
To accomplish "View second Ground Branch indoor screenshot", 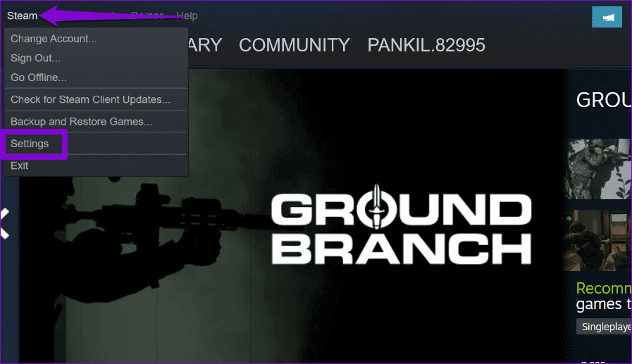I will click(x=597, y=240).
